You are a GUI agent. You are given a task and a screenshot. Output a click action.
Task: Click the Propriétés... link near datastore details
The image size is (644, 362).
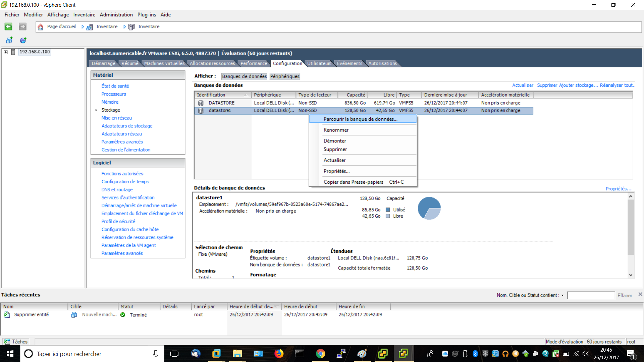pyautogui.click(x=618, y=189)
